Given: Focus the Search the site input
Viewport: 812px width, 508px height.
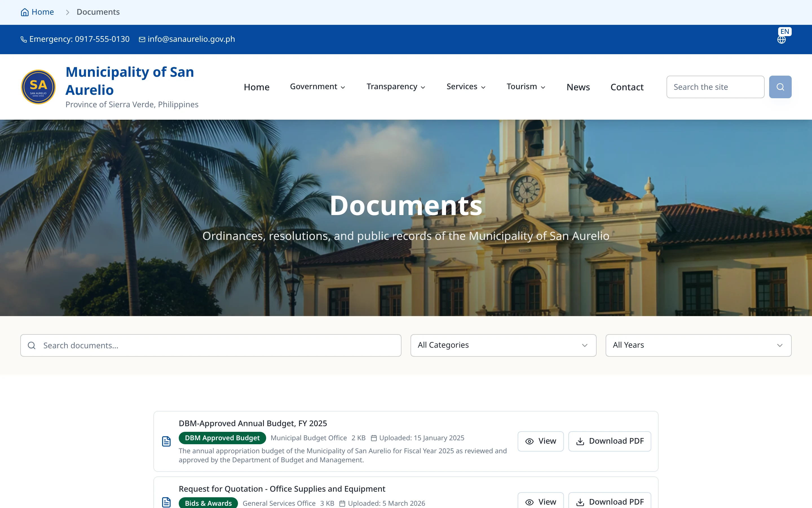Looking at the screenshot, I should click(715, 87).
